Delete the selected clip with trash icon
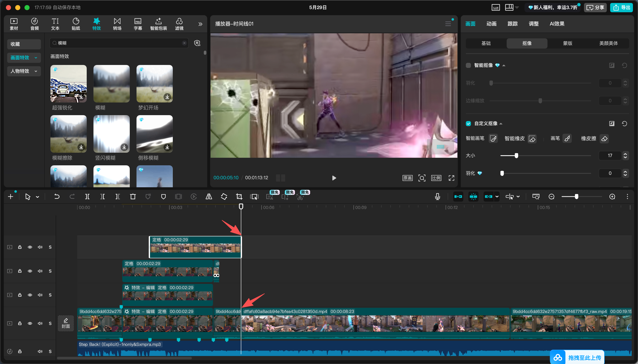Viewport: 638px width, 364px height. [x=133, y=197]
